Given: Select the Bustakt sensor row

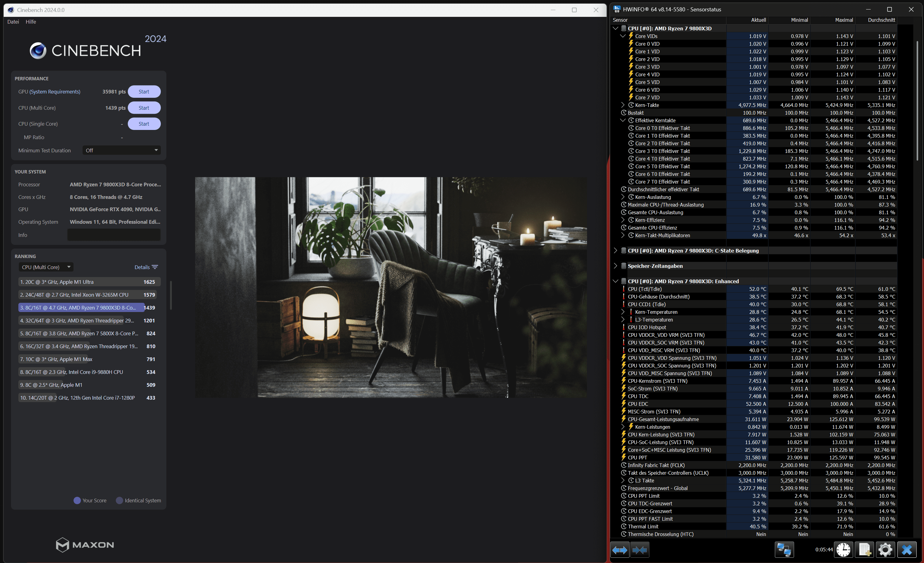Looking at the screenshot, I should pyautogui.click(x=754, y=113).
